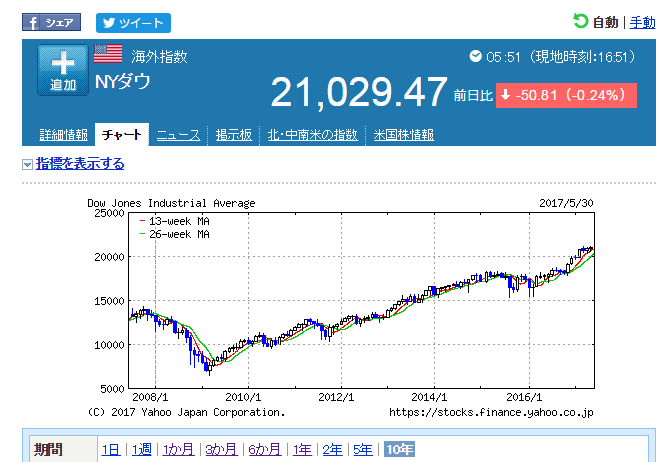664x462 pixels.
Task: Set chart period to 1日
Action: point(111,449)
